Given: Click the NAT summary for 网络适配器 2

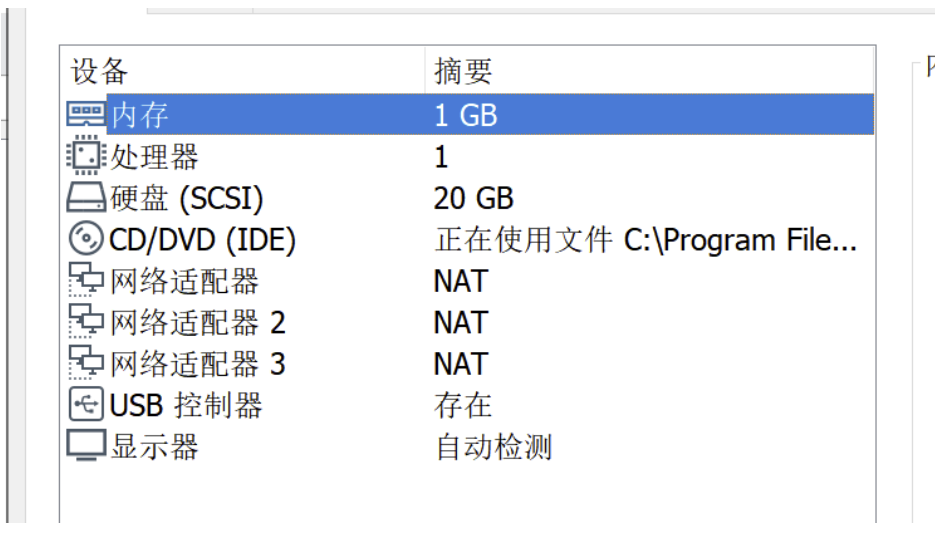Looking at the screenshot, I should pyautogui.click(x=460, y=322).
